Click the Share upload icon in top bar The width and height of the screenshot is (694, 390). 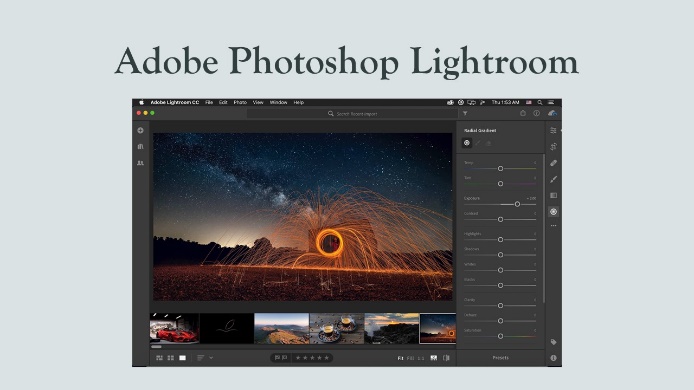click(523, 113)
